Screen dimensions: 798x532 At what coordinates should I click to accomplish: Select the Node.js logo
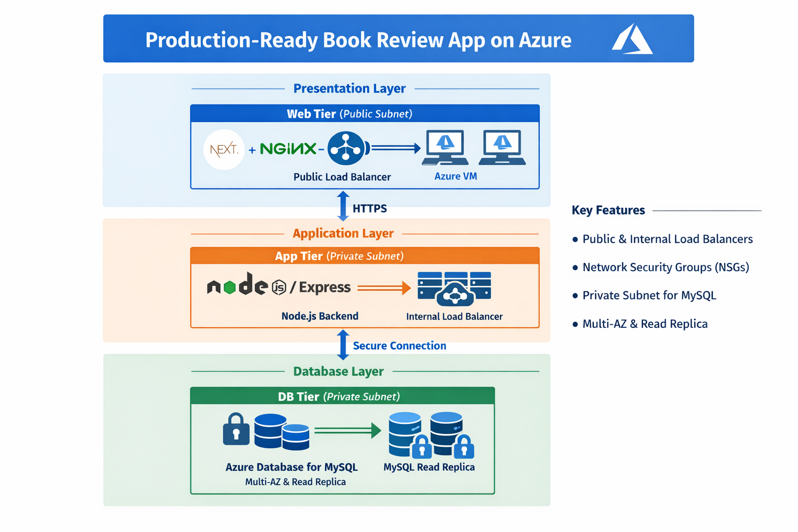[247, 285]
